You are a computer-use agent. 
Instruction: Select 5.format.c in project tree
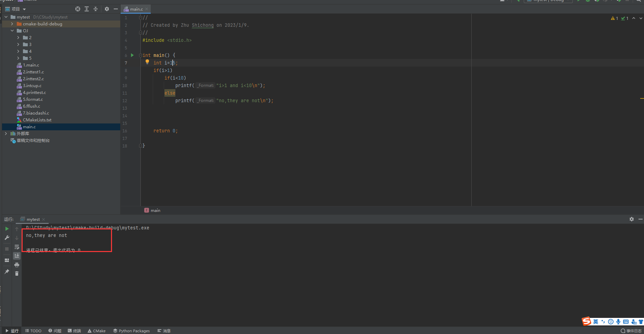(33, 99)
